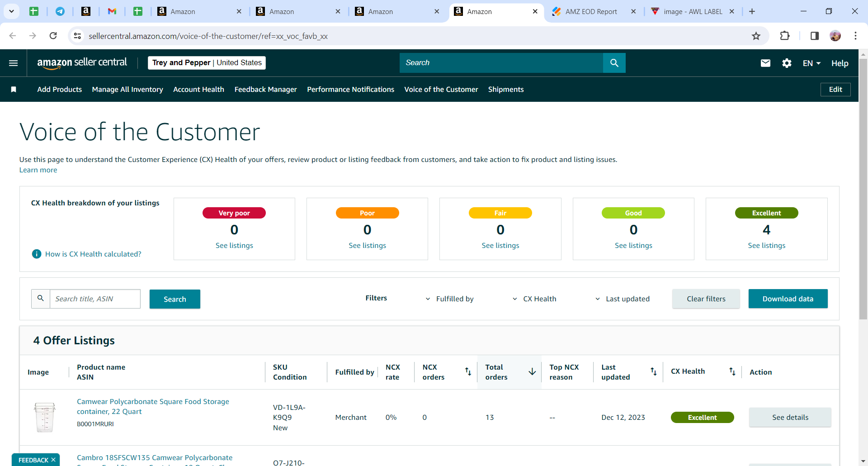Sort by CX Health arrows icon
Image resolution: width=868 pixels, height=466 pixels.
[x=732, y=371]
